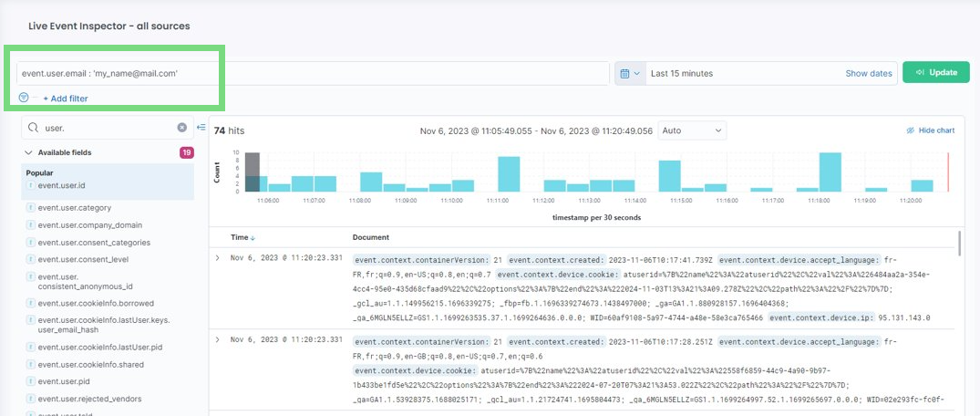Viewport: 980px width, 416px height.
Task: Collapse the fields sidebar with arrow icon
Action: [201, 128]
